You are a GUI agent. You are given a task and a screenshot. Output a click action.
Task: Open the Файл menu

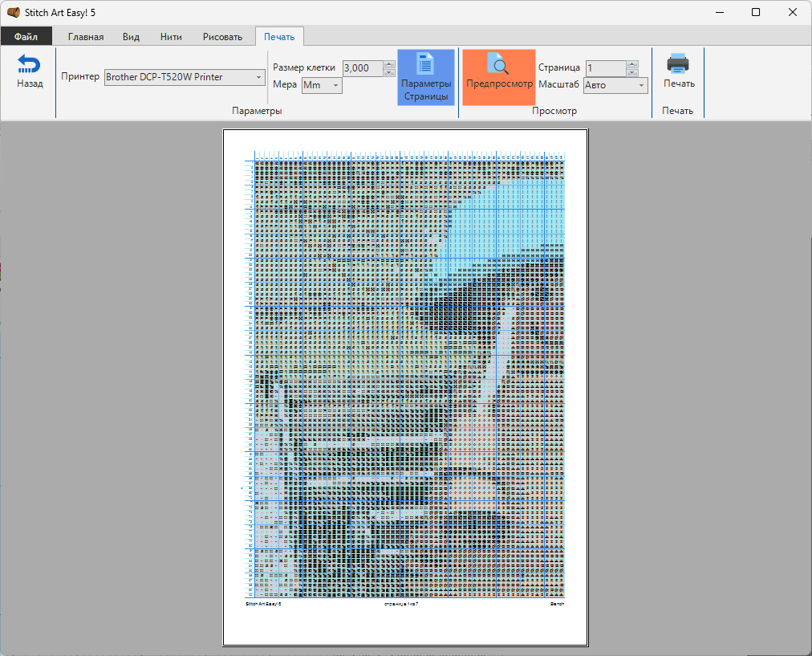click(26, 36)
